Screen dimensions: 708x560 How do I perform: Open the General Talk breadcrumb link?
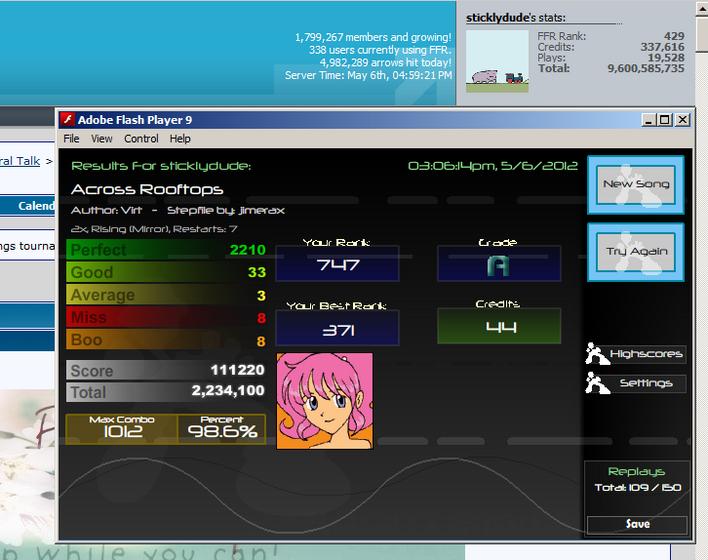[x=20, y=161]
